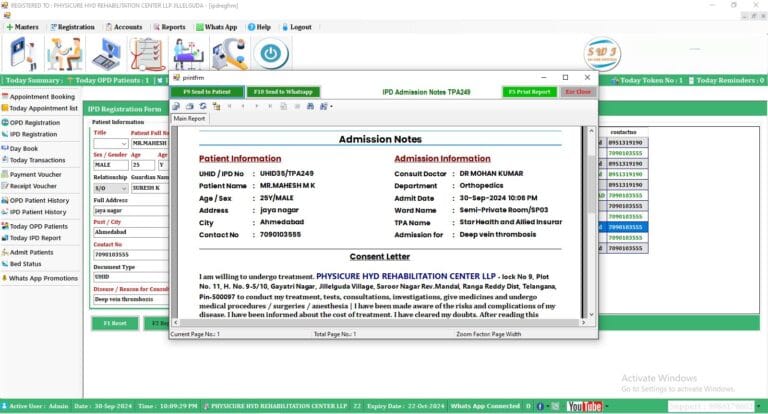The width and height of the screenshot is (768, 414).
Task: Open the nurse with patient bed icon
Action: 188,54
